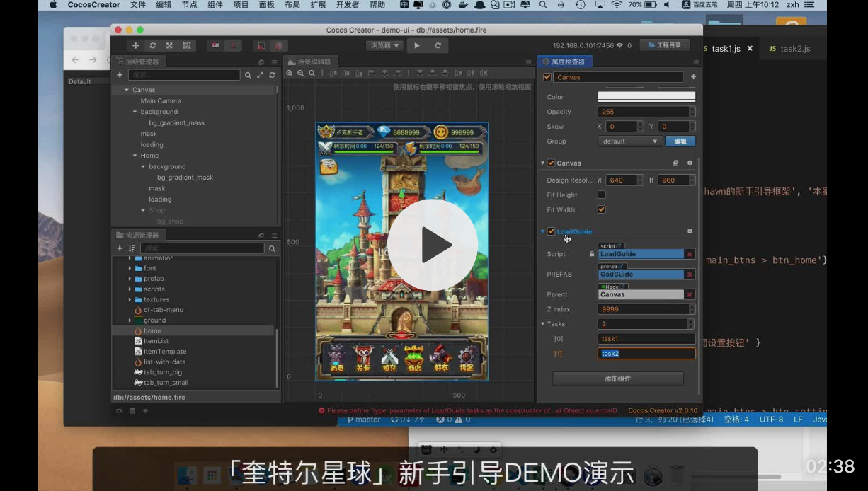This screenshot has height=491, width=868.
Task: Select the tab_turn_big asset
Action: (163, 372)
